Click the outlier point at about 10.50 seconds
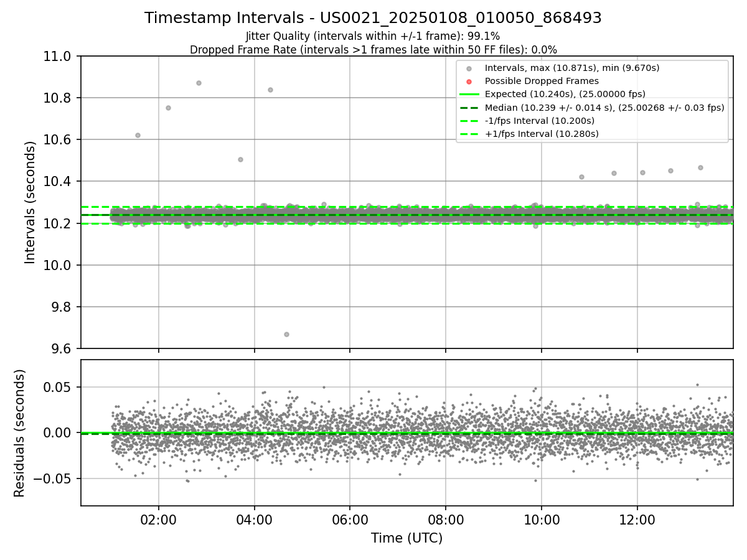The height and width of the screenshot is (560, 747). coord(240,159)
